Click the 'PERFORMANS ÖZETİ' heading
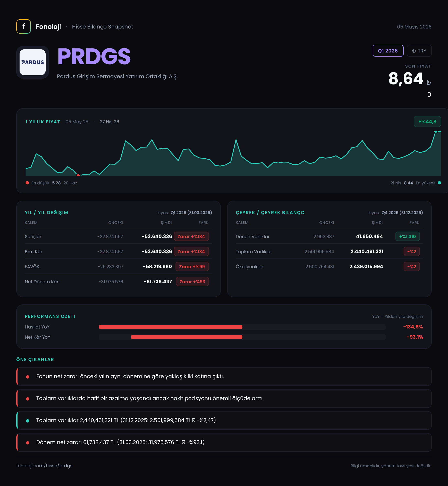 pos(50,316)
